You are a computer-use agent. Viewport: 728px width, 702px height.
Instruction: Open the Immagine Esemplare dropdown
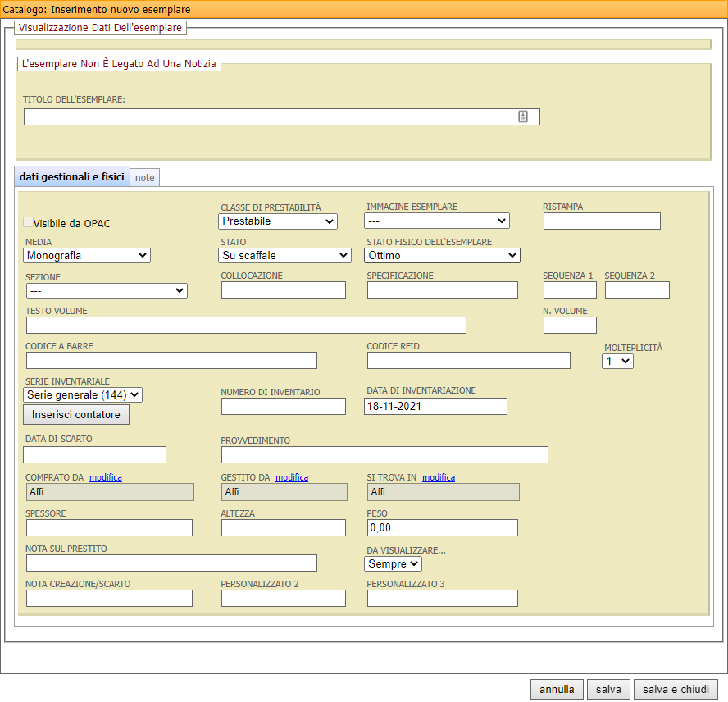(x=436, y=221)
